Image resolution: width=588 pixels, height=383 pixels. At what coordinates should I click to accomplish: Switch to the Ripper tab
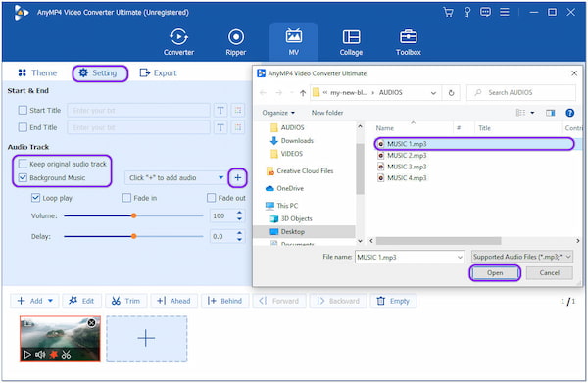tap(236, 42)
